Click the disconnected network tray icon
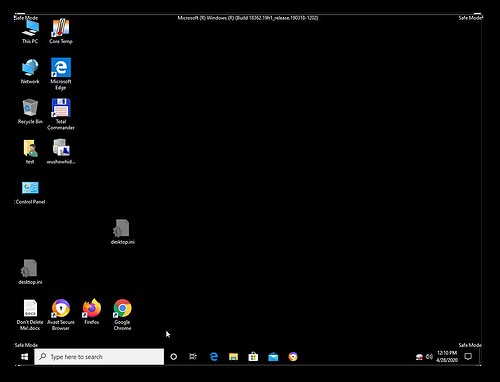The image size is (500, 382). (x=419, y=357)
